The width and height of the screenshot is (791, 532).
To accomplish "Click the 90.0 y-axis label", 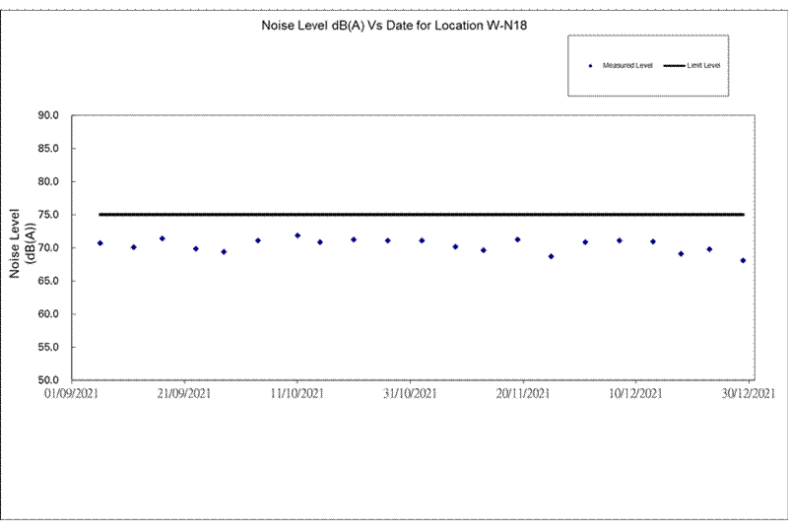I will [48, 115].
